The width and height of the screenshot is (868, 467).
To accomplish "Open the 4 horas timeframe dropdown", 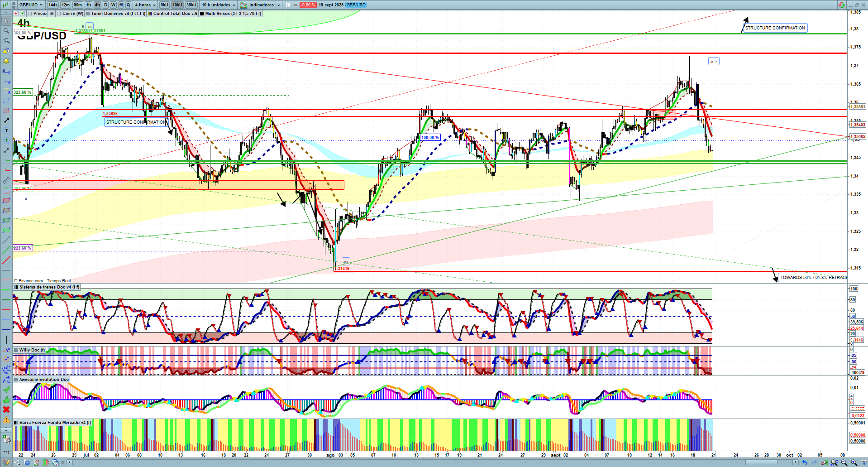I will click(x=145, y=5).
